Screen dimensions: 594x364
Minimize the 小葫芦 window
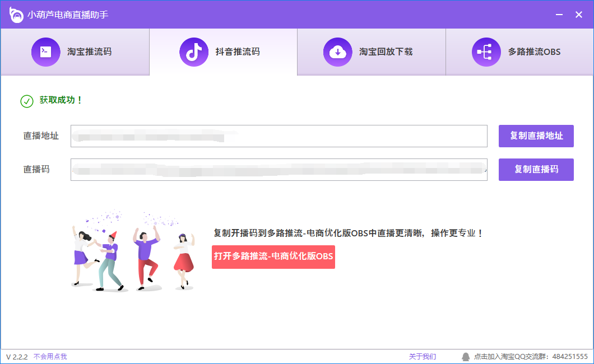click(x=559, y=15)
